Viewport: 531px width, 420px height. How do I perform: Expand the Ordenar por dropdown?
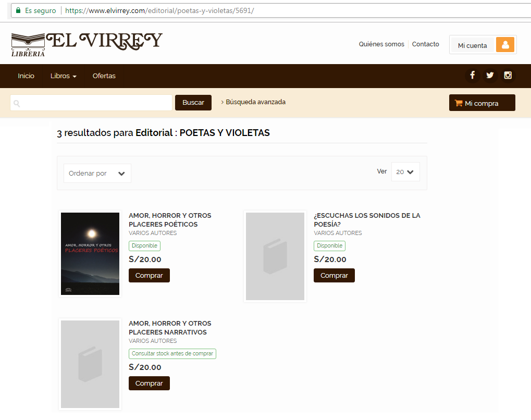tap(97, 174)
